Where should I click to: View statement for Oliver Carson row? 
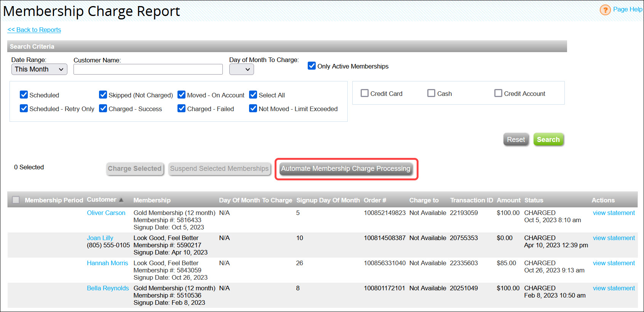[614, 213]
